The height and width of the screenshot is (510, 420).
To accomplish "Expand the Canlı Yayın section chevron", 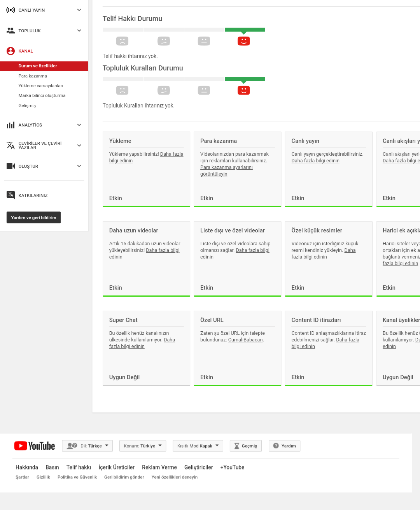I will 79,10.
